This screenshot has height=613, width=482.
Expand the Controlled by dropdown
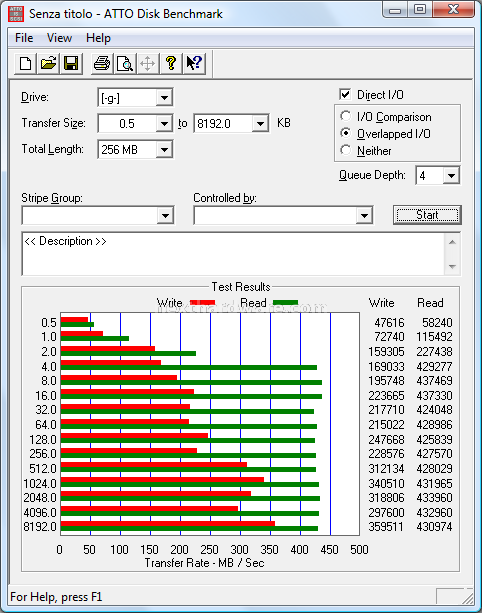point(364,215)
